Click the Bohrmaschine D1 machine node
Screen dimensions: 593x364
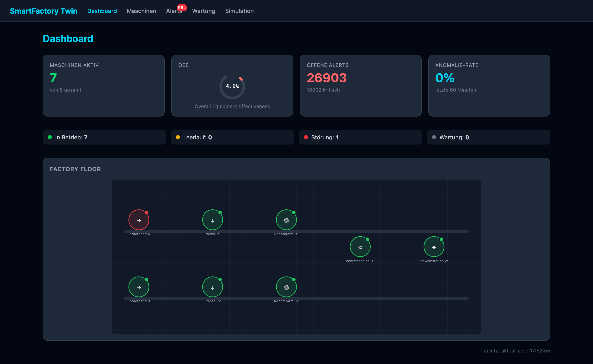[360, 247]
